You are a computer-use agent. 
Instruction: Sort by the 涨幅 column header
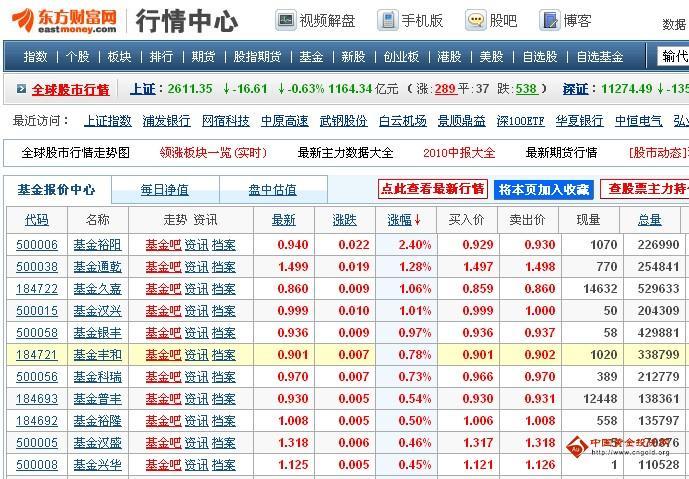pos(404,220)
